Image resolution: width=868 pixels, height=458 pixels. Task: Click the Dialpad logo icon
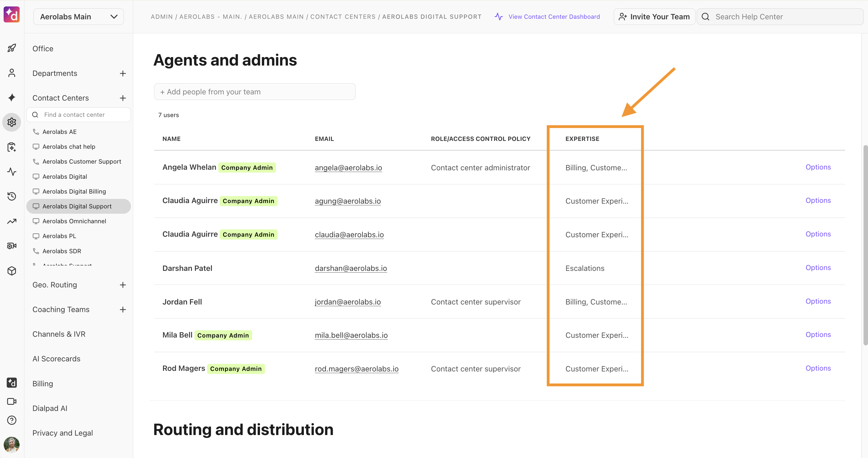pos(12,15)
